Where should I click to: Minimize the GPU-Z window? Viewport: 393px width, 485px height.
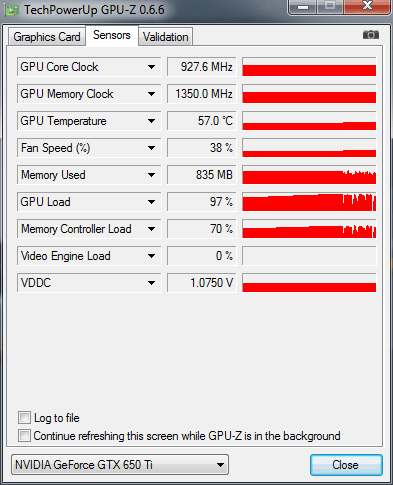(x=303, y=7)
